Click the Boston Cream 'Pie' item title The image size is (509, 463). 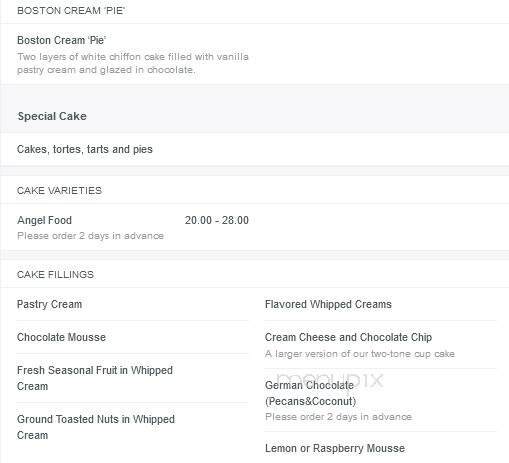click(x=62, y=40)
